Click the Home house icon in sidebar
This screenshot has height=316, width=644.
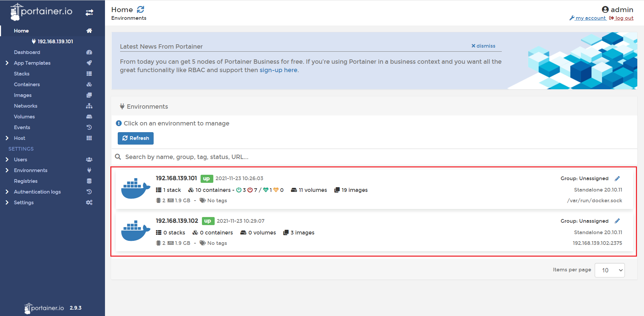[x=89, y=31]
